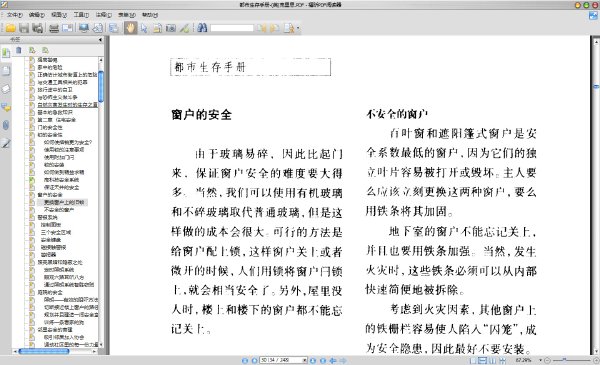Switch to facing pages layout
600x365 pixels.
coord(492,360)
